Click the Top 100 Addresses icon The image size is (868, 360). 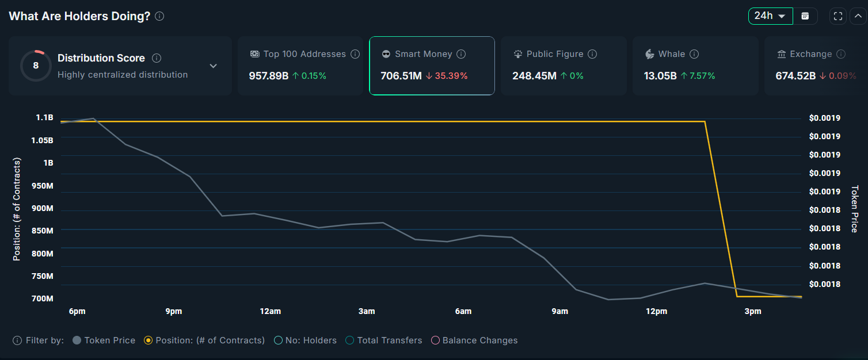pos(254,53)
